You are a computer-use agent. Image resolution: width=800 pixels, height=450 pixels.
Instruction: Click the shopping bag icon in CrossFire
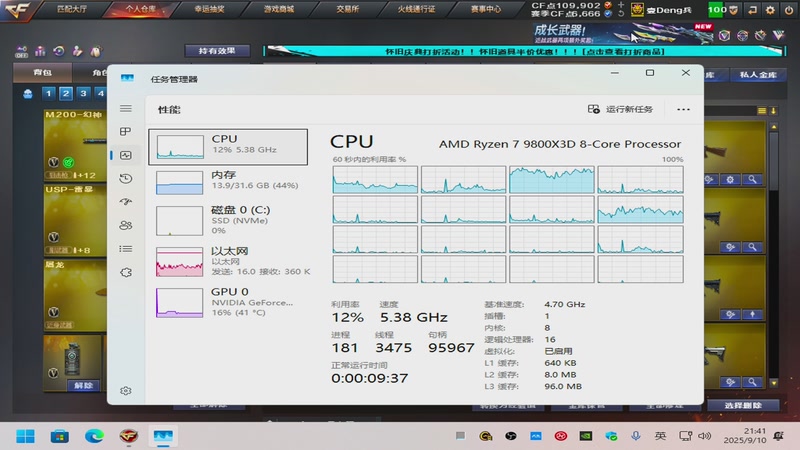[95, 51]
